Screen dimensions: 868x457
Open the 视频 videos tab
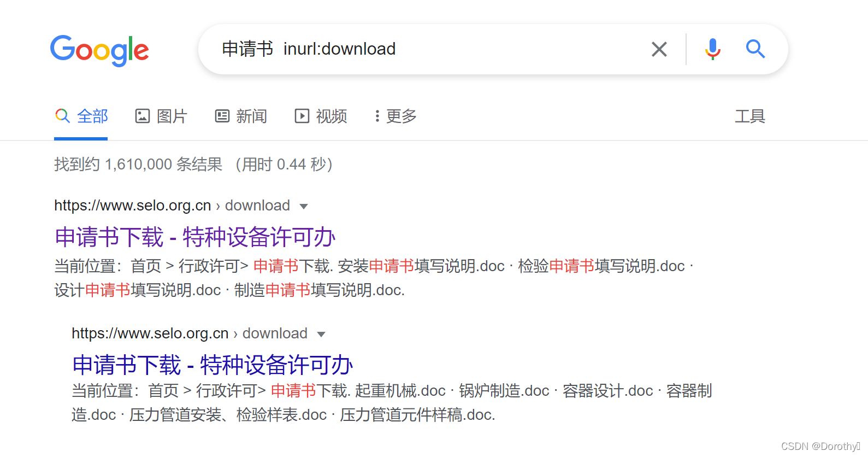click(321, 116)
